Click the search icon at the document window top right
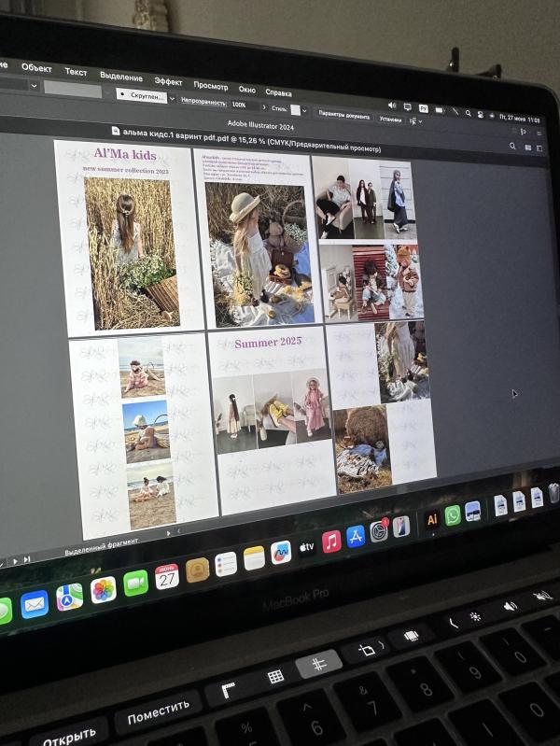Screen dimensions: 560x746 click(512, 146)
